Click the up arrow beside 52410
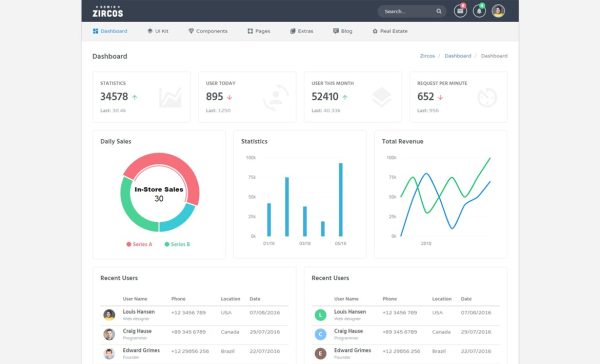This screenshot has height=364, width=600. tap(345, 97)
